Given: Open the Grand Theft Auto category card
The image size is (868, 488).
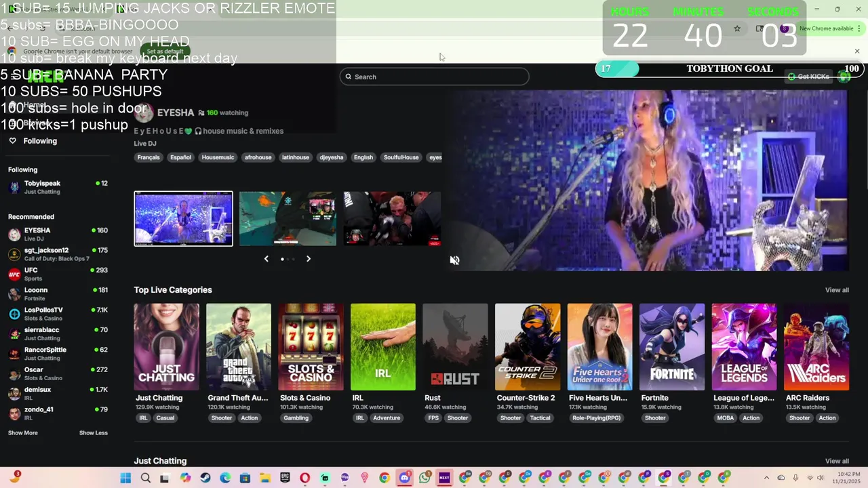Looking at the screenshot, I should 239,347.
